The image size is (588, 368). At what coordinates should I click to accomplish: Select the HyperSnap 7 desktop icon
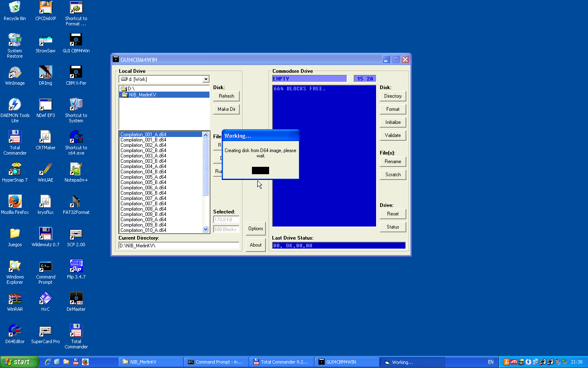tap(15, 173)
